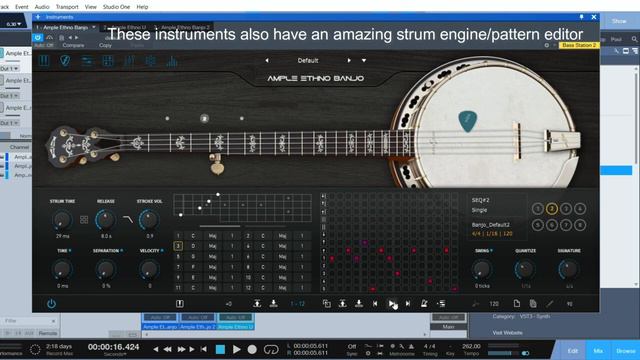Viewport: 640px width, 360px height.
Task: Select sequence slot 3 circle
Action: point(566,209)
